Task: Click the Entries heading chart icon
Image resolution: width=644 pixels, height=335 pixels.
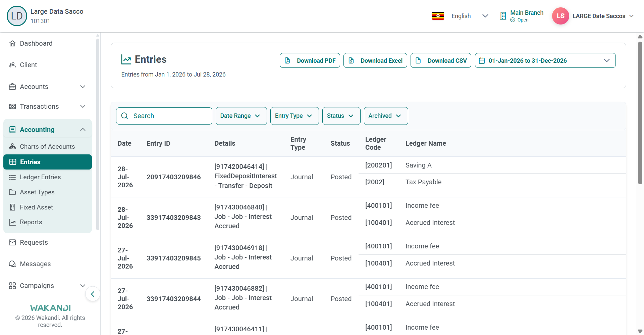Action: click(126, 59)
